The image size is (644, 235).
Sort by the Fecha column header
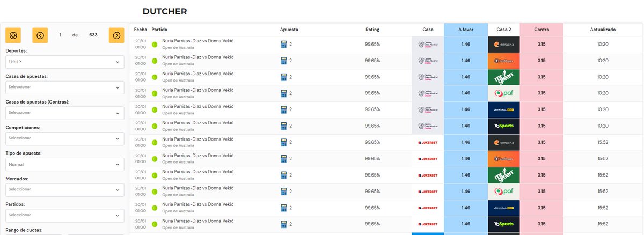point(140,30)
